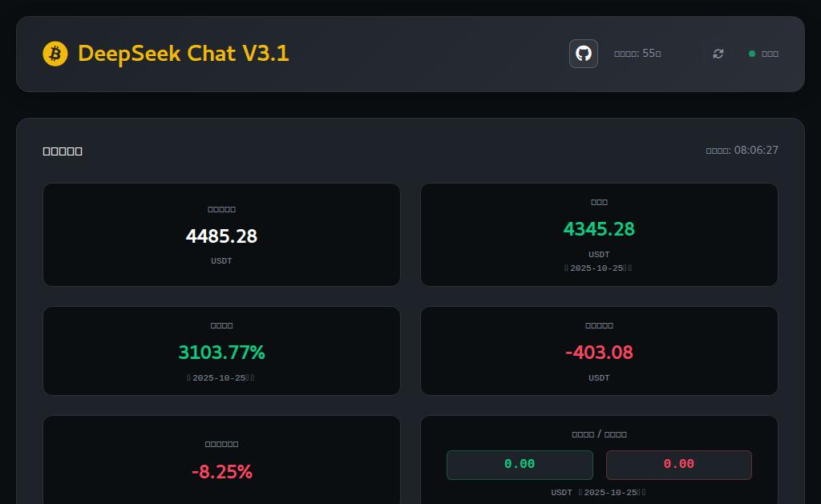Click the refresh arrows icon
Viewport: 821px width, 504px height.
coord(718,54)
